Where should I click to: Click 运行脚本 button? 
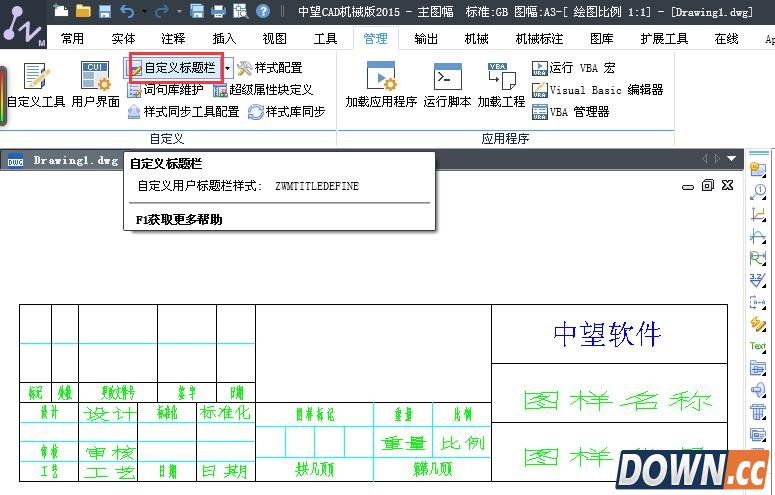coord(447,84)
